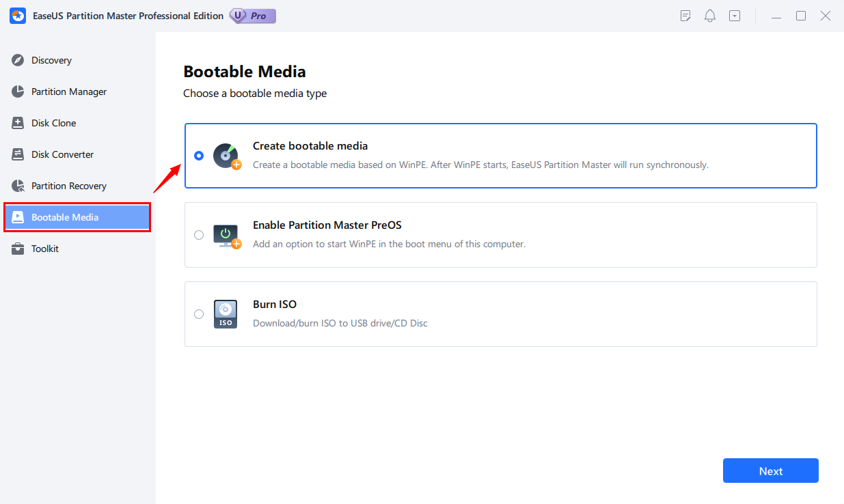Viewport: 844px width, 504px height.
Task: Select Enable Partition Master PreOS radio button
Action: click(x=199, y=235)
